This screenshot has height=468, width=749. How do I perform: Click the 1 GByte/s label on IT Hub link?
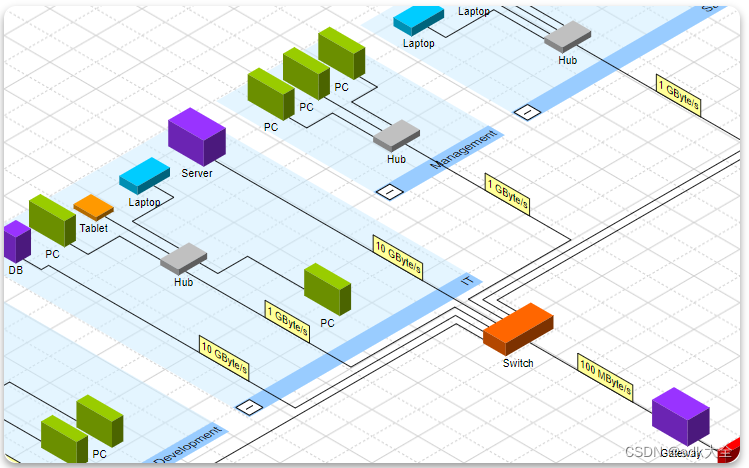[x=288, y=321]
